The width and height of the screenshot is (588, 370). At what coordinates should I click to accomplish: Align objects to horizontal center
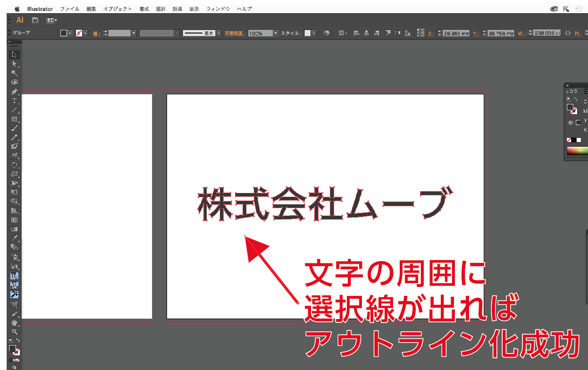click(366, 33)
